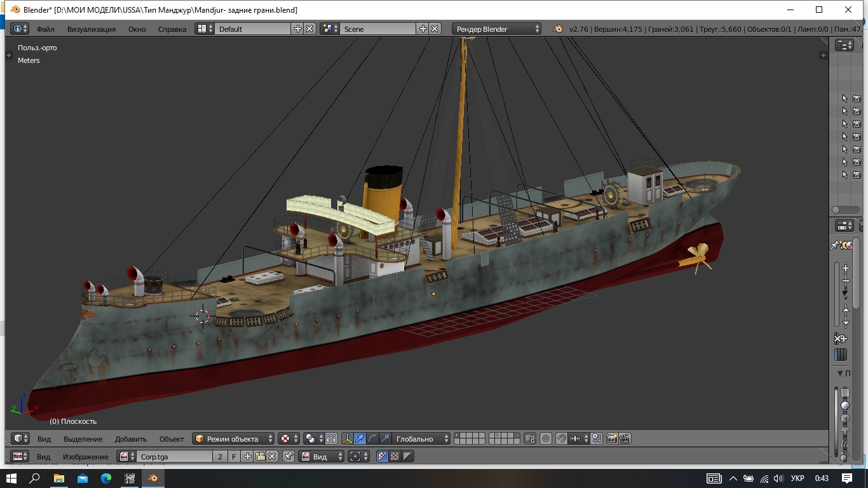Viewport: 868px width, 488px height.
Task: Click Изображение in the image editor header
Action: [85, 456]
